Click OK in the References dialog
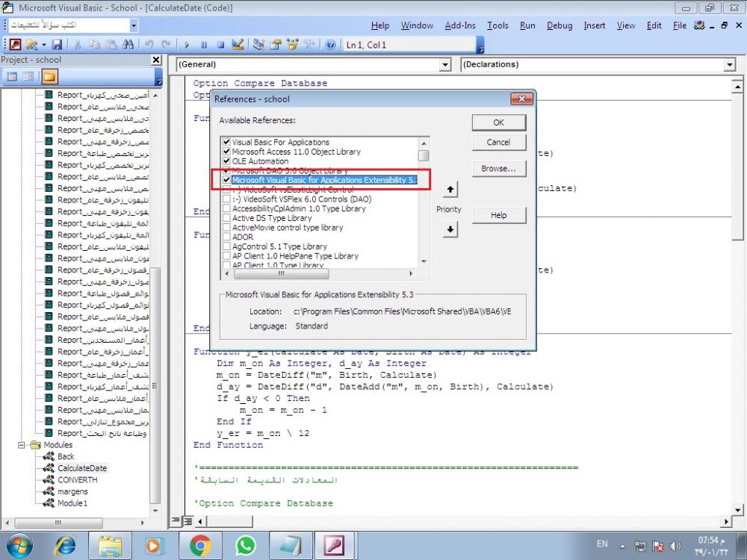 point(499,122)
